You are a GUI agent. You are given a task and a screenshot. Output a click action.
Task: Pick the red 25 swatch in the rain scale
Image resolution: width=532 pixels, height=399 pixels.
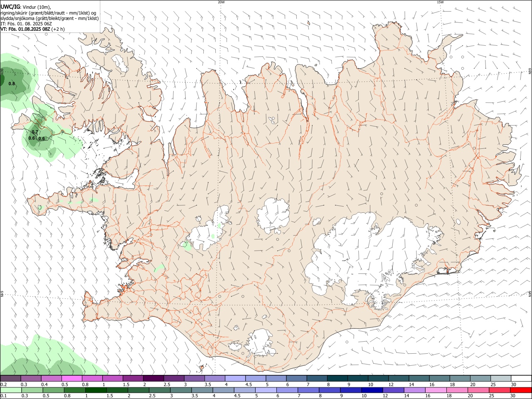tap(499, 390)
